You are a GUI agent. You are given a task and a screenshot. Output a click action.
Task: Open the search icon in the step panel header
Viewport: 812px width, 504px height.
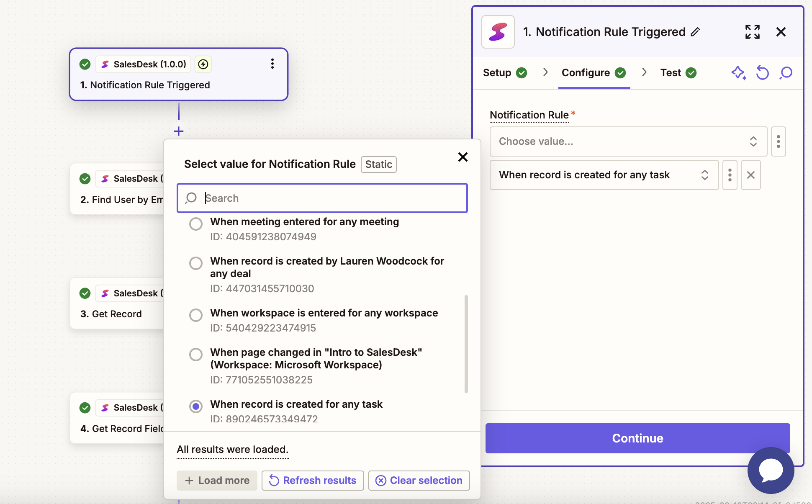point(786,72)
